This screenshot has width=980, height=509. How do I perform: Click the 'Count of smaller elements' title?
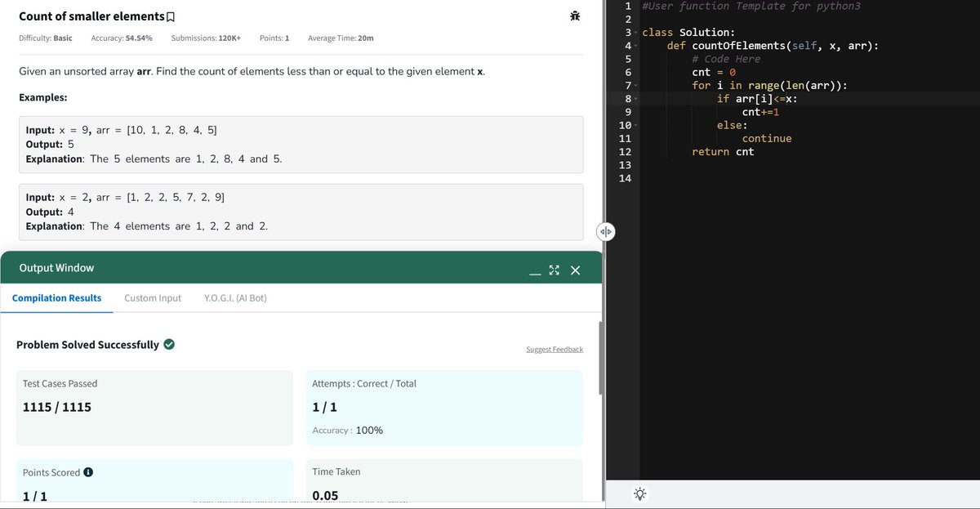pos(91,16)
